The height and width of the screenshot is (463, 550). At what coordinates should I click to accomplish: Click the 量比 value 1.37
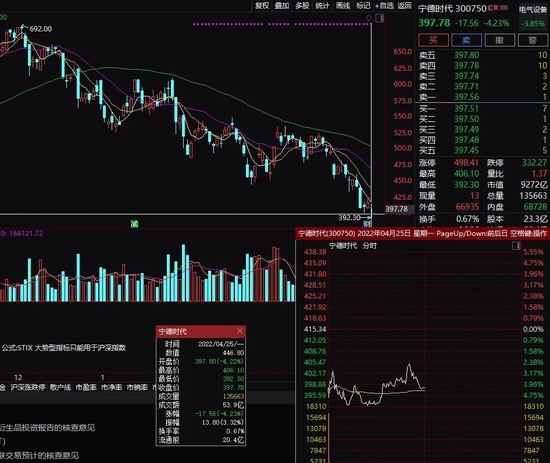coord(539,173)
